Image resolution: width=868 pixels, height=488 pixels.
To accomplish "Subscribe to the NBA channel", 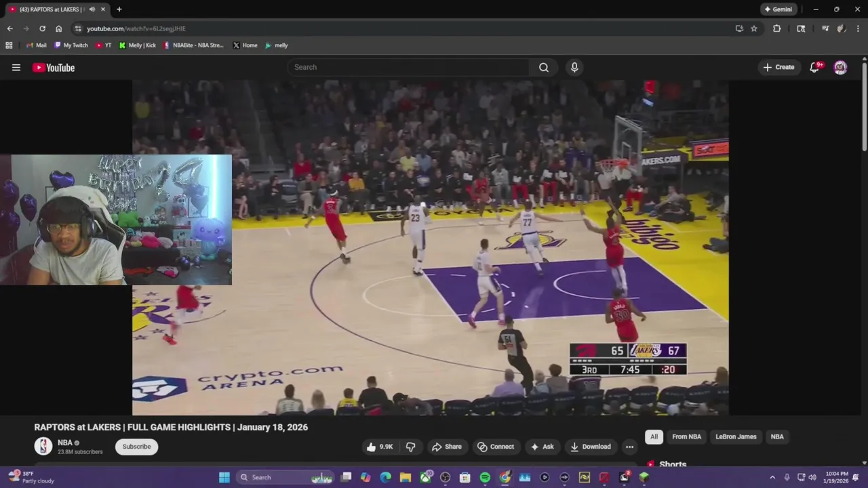I will point(136,447).
